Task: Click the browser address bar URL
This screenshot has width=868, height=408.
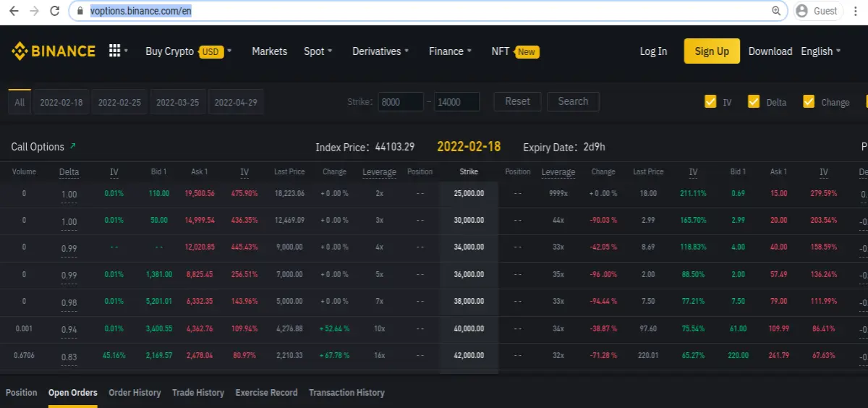Action: point(140,11)
